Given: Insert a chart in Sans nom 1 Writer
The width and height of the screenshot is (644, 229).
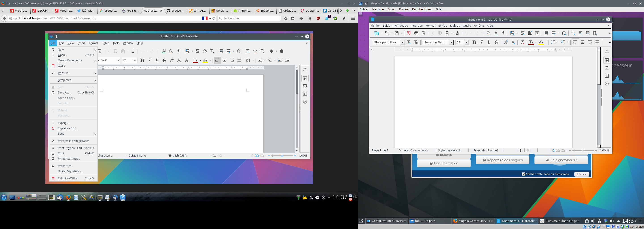Looking at the screenshot, I should [530, 33].
